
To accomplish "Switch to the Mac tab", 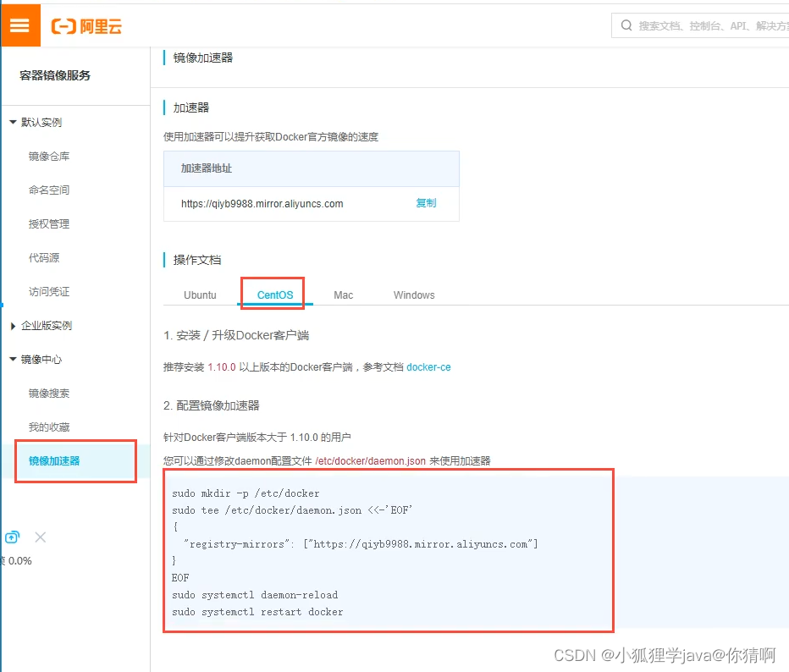I will tap(343, 295).
